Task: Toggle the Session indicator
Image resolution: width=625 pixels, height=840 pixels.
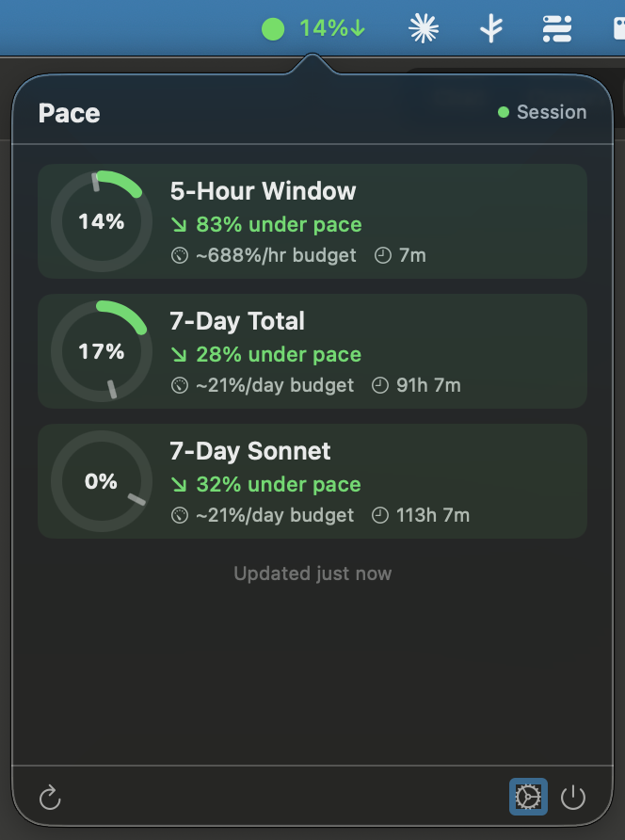Action: 544,111
